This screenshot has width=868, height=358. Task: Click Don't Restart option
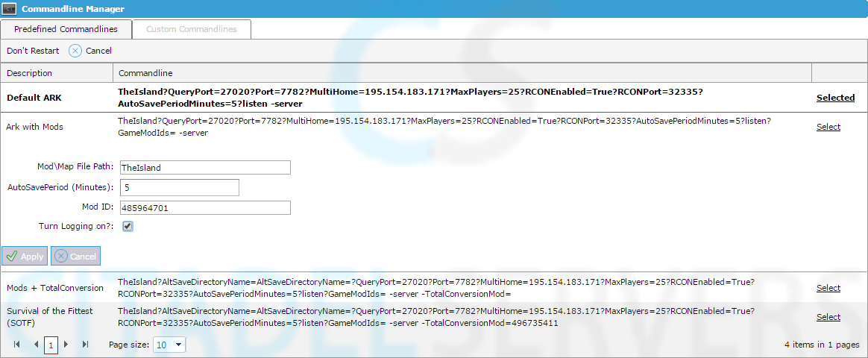(x=33, y=51)
